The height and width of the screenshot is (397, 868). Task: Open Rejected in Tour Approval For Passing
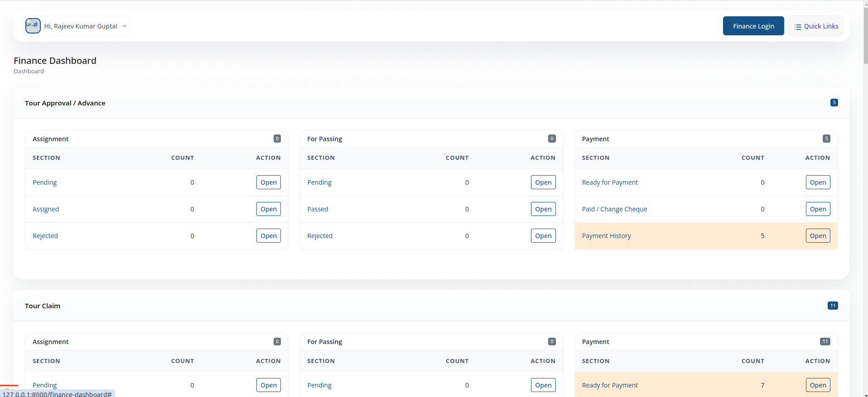pos(543,235)
